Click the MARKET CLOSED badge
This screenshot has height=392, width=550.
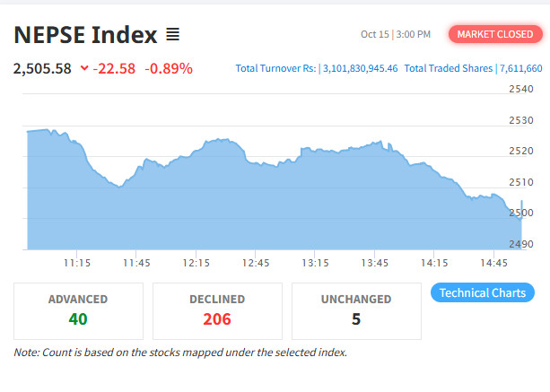click(x=494, y=34)
